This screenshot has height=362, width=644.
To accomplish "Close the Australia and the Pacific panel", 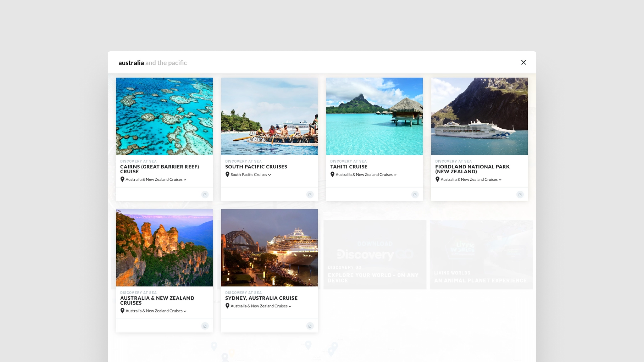I will [x=523, y=62].
